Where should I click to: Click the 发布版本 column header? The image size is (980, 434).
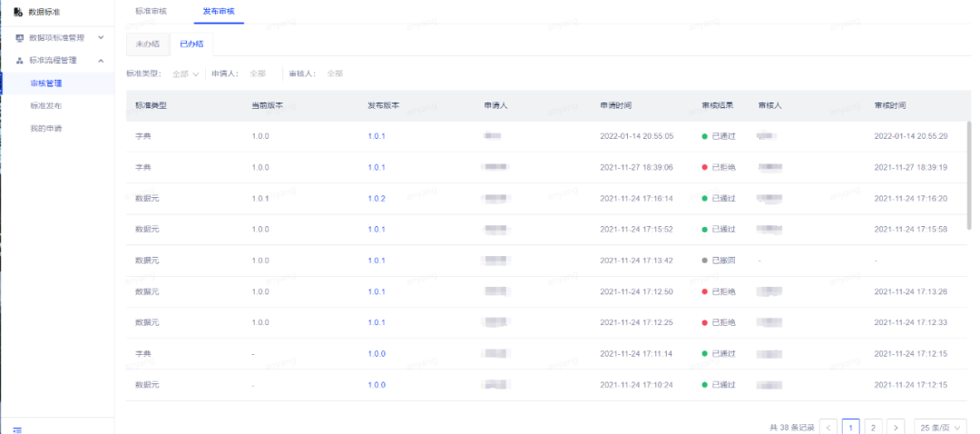tap(384, 105)
